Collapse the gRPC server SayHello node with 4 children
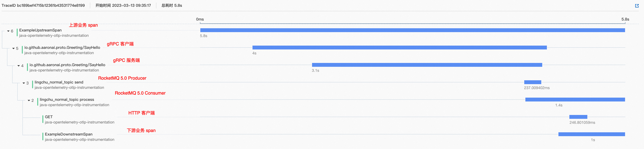 click(18, 66)
